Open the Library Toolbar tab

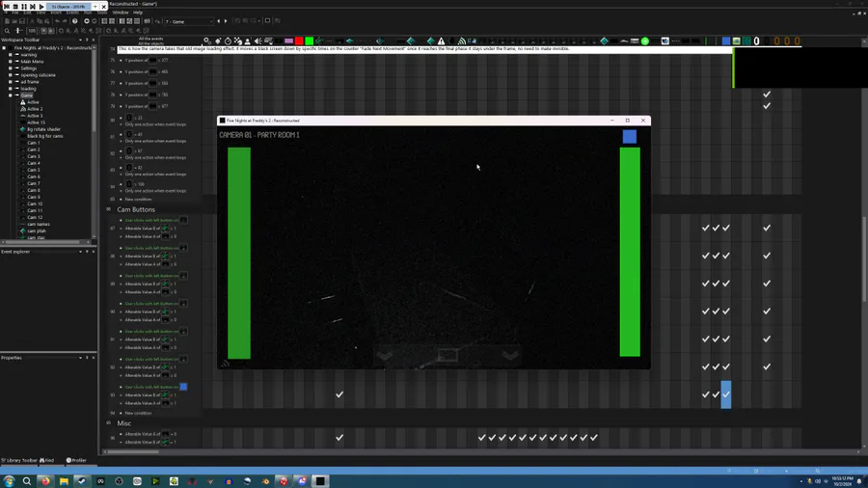pos(19,460)
